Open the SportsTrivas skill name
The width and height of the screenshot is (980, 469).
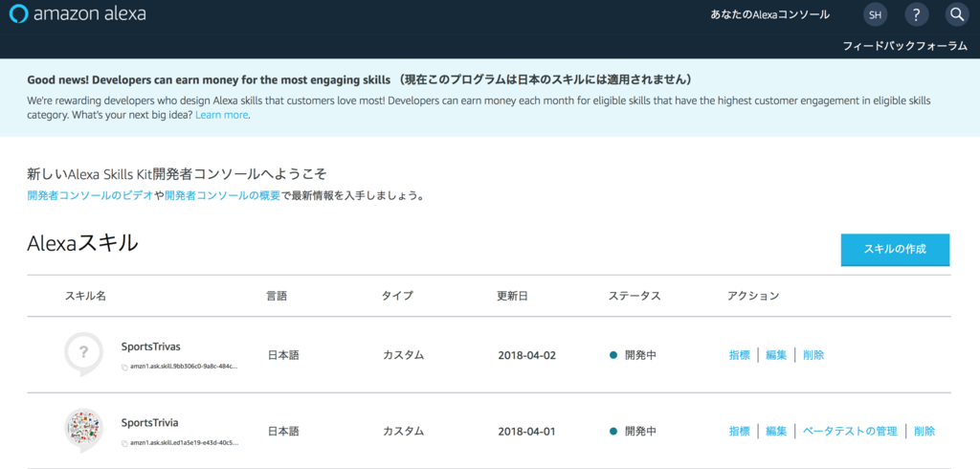(x=150, y=346)
